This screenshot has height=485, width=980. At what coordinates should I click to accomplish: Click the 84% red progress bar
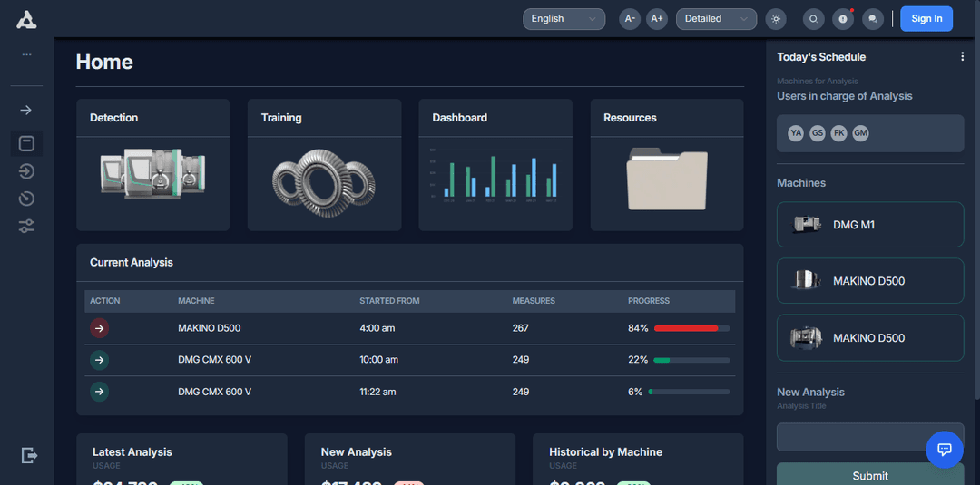691,328
